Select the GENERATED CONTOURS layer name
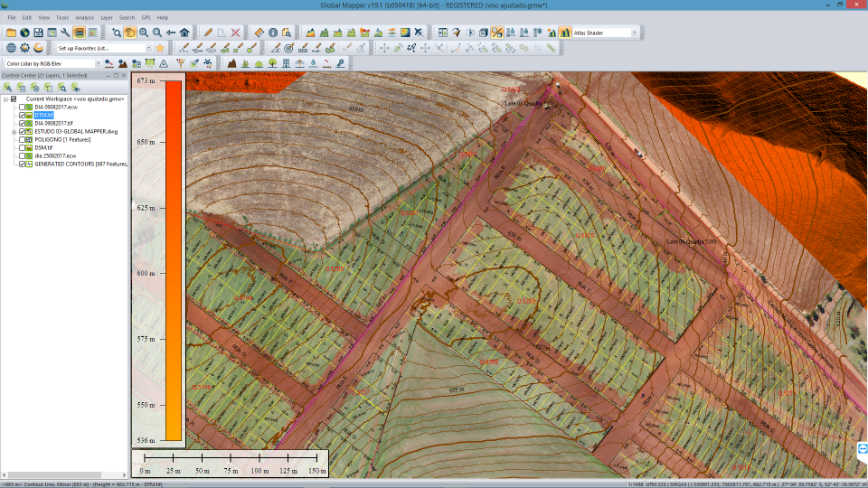The image size is (868, 488). click(x=80, y=164)
